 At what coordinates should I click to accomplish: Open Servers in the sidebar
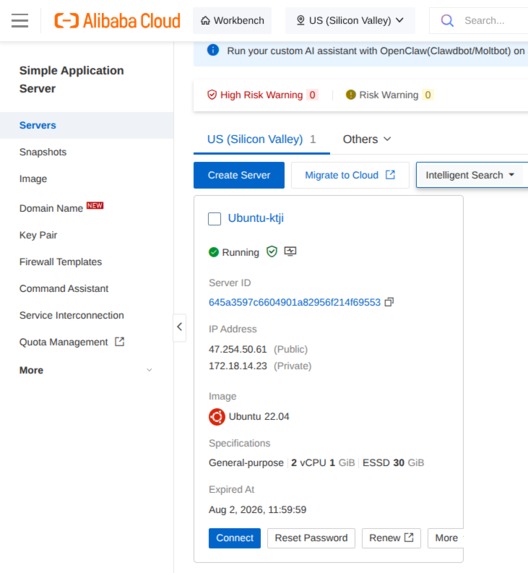(x=87, y=125)
